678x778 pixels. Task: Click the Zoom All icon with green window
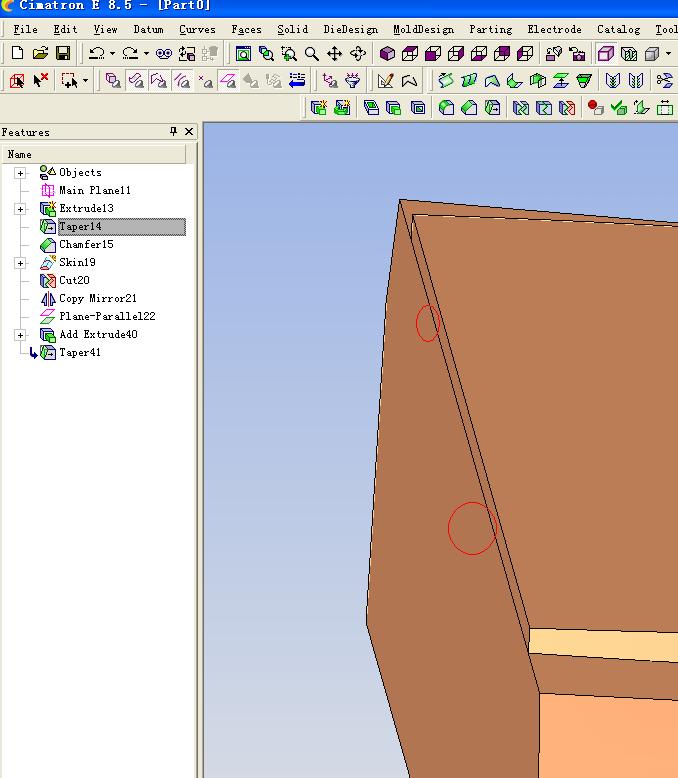[x=243, y=53]
